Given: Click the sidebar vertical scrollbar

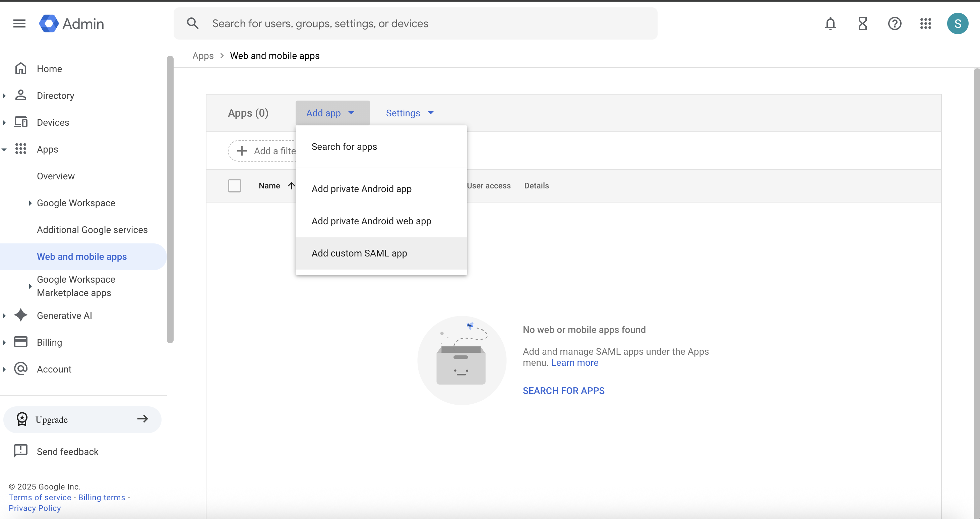Looking at the screenshot, I should 170,199.
